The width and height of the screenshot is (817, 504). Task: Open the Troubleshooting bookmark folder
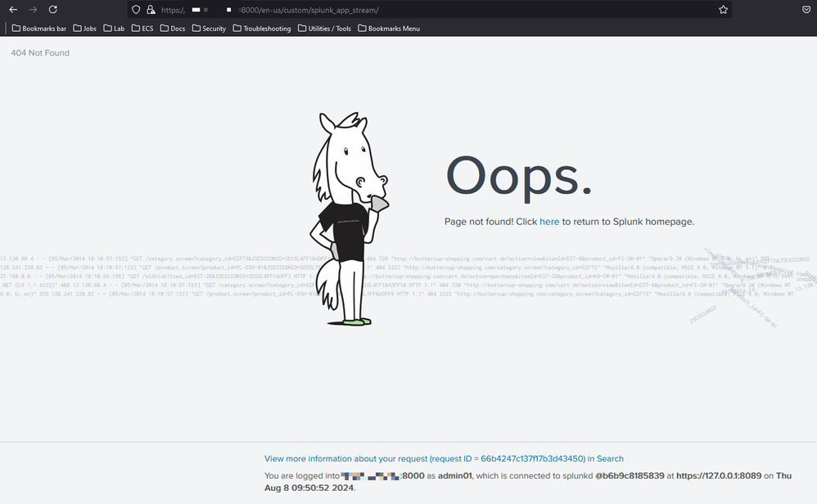262,28
